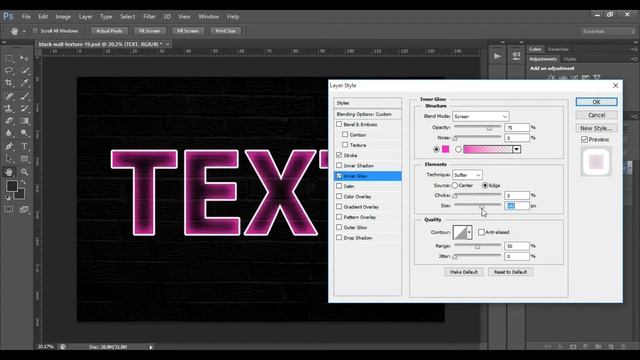Select the Zoom tool in toolbox
Screen dimensions: 640x360
24,172
